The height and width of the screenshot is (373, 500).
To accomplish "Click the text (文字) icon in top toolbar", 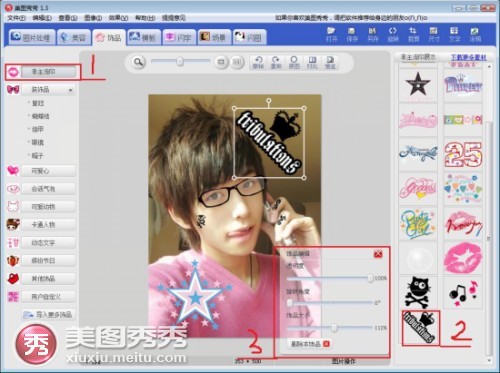I will point(454,34).
